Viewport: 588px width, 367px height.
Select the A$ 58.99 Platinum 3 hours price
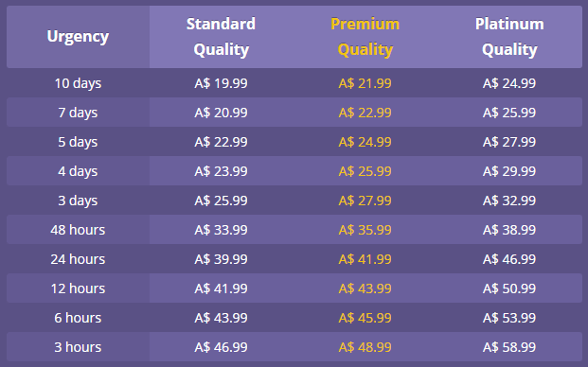[509, 347]
